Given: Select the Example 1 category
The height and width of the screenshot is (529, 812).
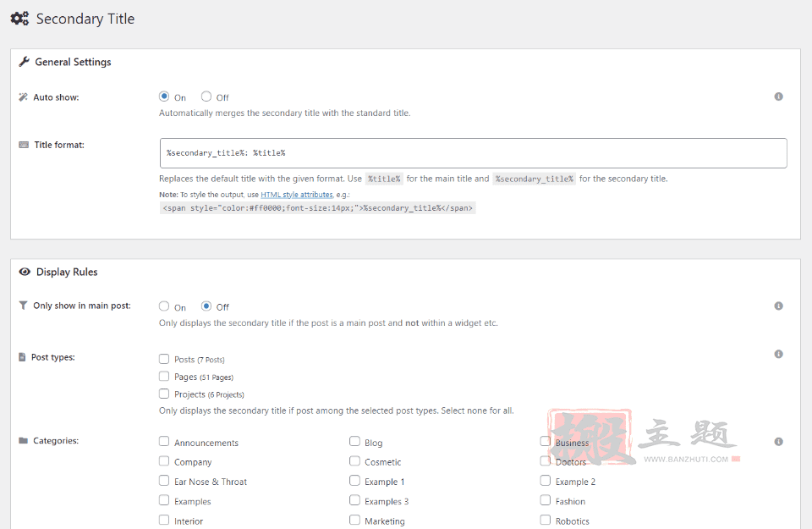Looking at the screenshot, I should point(354,481).
